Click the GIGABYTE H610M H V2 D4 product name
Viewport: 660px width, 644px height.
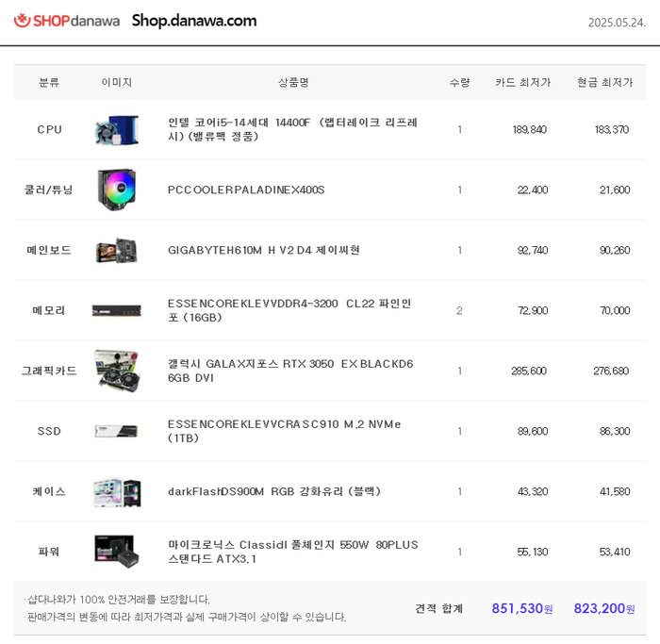coord(264,250)
